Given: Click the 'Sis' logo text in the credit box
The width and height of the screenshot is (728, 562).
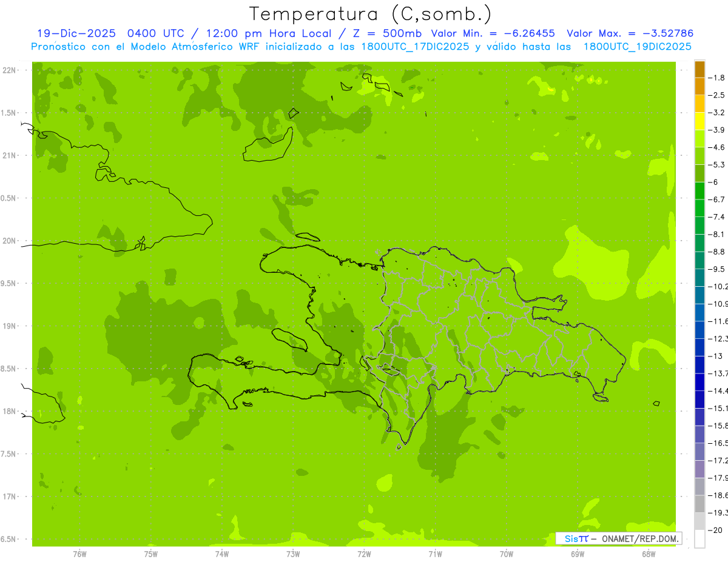Looking at the screenshot, I should pyautogui.click(x=570, y=538).
